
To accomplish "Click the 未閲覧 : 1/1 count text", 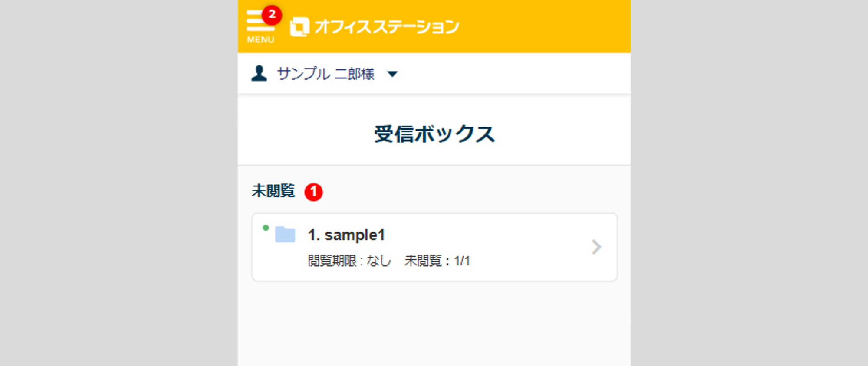I will tap(437, 261).
